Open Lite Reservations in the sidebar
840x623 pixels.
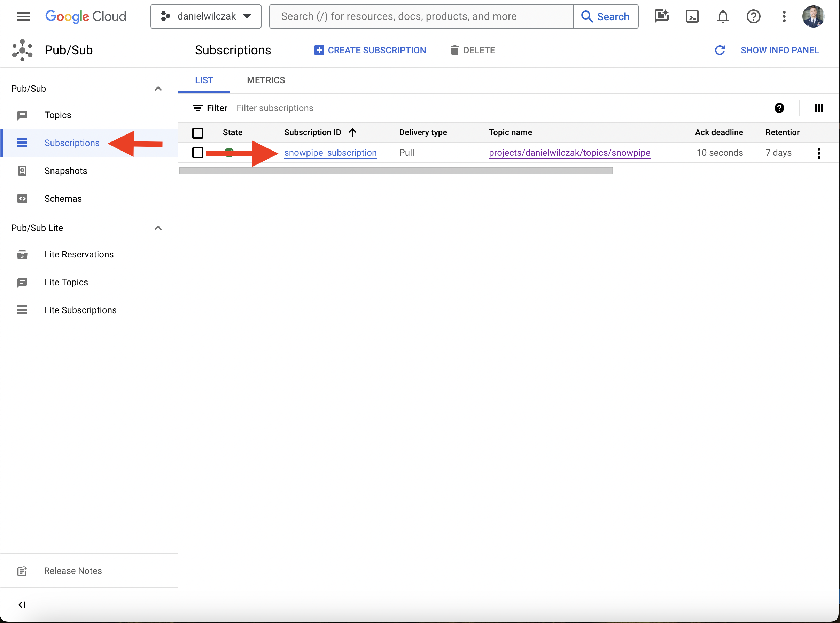79,255
